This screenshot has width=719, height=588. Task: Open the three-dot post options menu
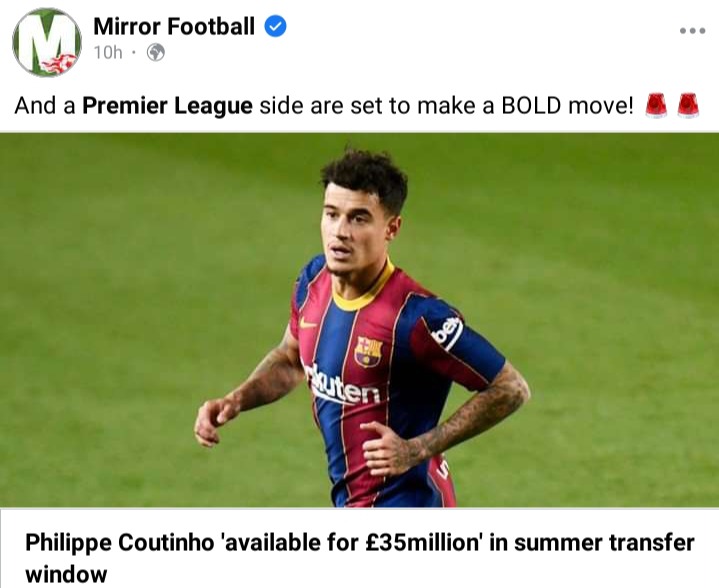pyautogui.click(x=692, y=31)
